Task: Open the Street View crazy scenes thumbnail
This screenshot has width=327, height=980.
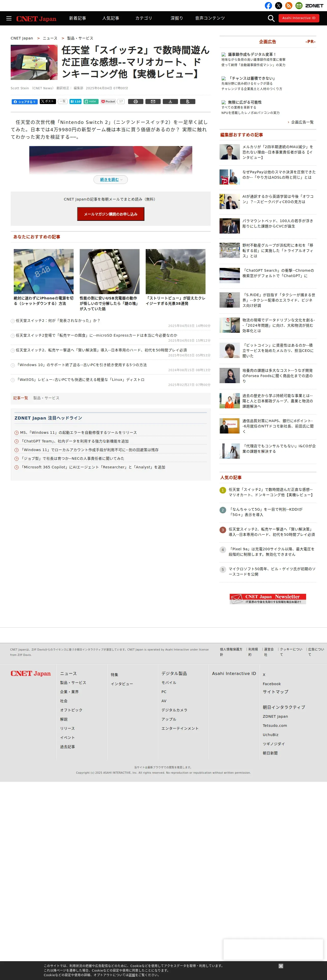Action: 175,271
